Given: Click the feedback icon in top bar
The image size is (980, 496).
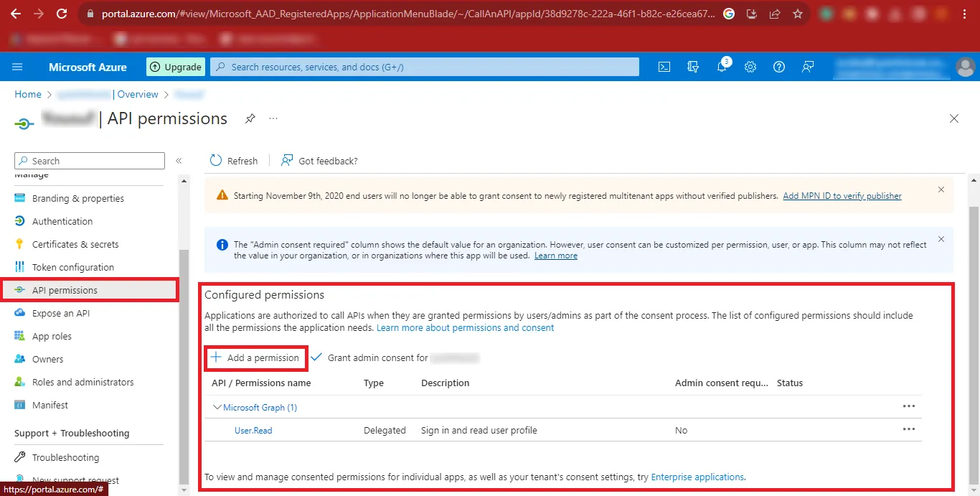Looking at the screenshot, I should point(808,67).
